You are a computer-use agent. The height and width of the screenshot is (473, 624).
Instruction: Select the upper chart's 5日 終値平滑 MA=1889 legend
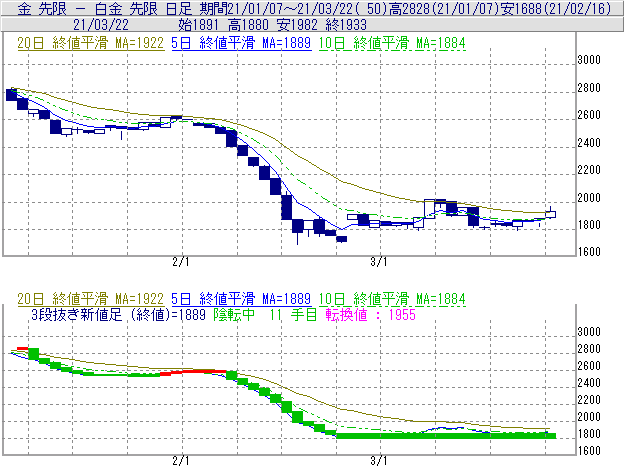pyautogui.click(x=241, y=43)
